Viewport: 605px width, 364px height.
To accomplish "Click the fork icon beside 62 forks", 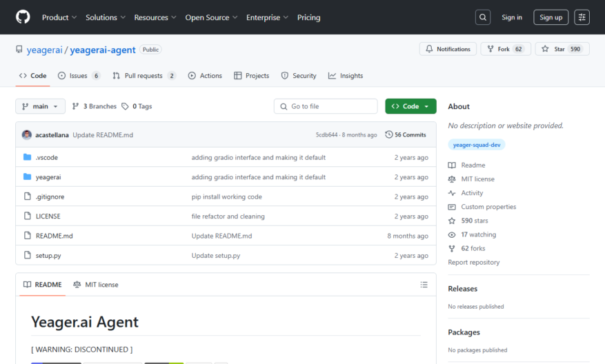I will coord(452,248).
